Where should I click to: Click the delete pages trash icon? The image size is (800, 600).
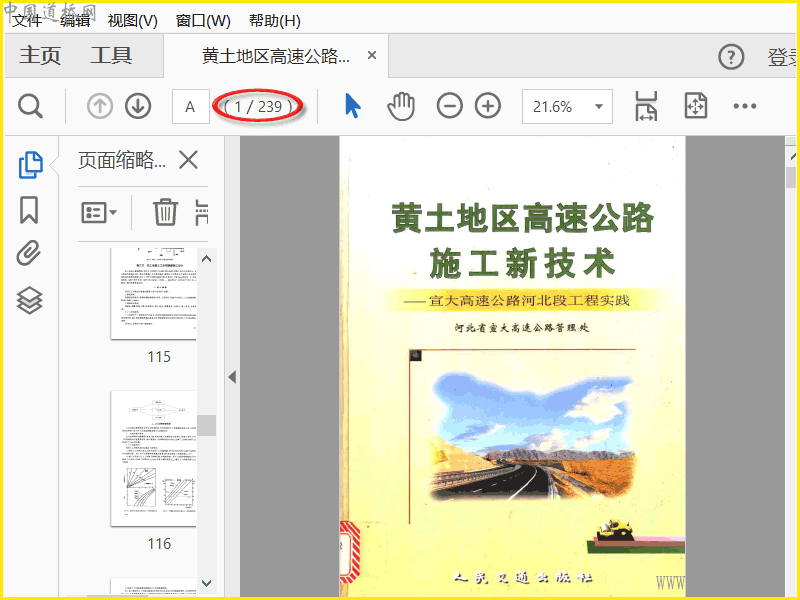165,212
